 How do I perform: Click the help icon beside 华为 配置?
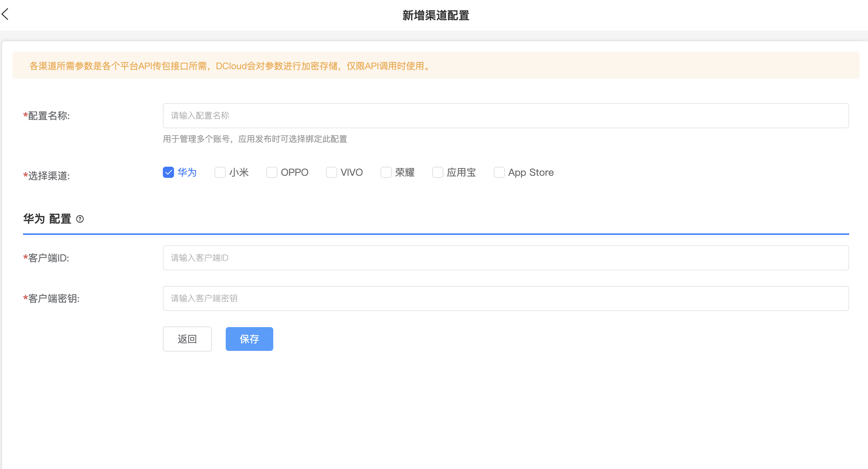coord(80,219)
